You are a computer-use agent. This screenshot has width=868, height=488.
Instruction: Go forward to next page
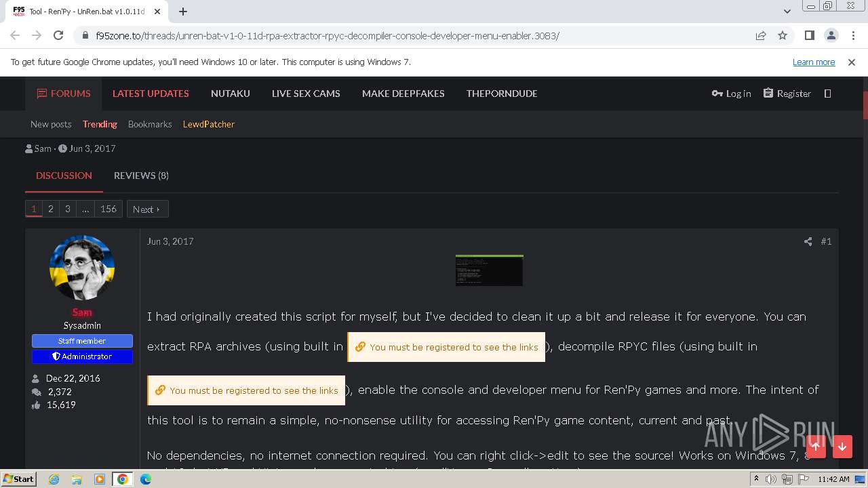point(37,35)
